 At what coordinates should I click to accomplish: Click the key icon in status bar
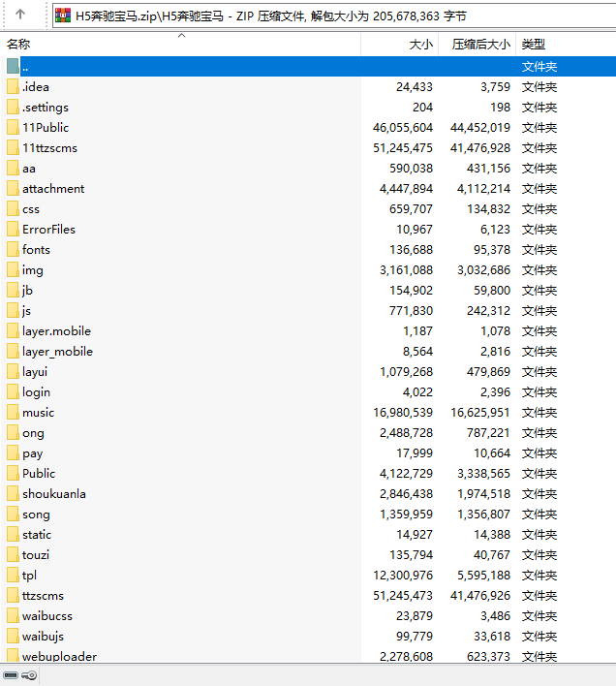click(29, 675)
